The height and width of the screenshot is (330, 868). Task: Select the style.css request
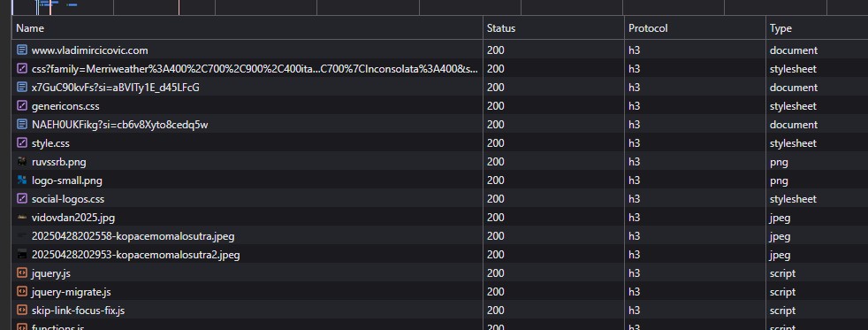coord(50,143)
